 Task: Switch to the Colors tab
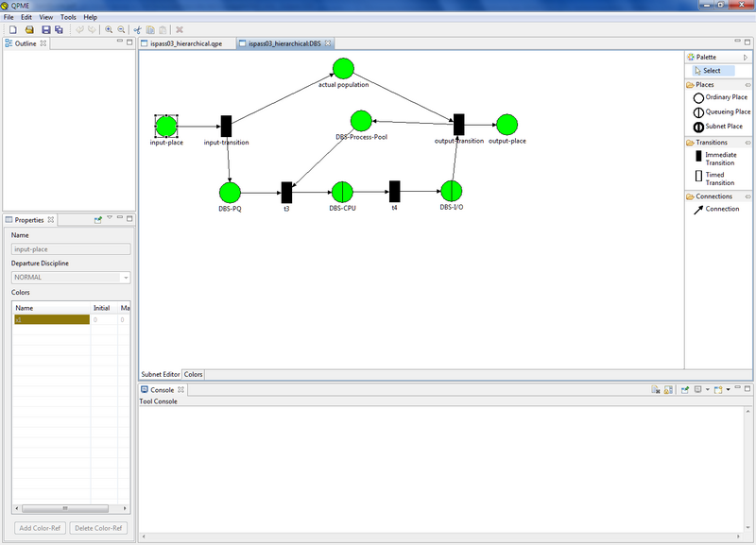pos(193,375)
